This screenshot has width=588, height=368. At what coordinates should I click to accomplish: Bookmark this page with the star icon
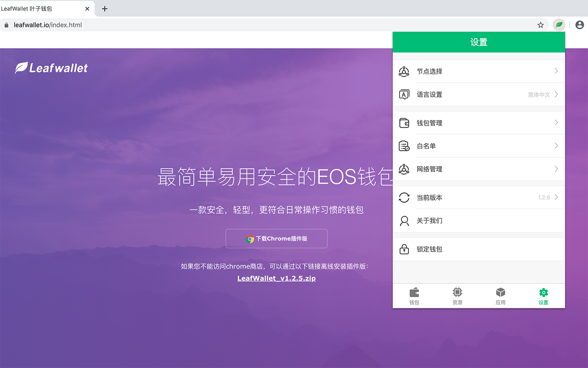[541, 25]
